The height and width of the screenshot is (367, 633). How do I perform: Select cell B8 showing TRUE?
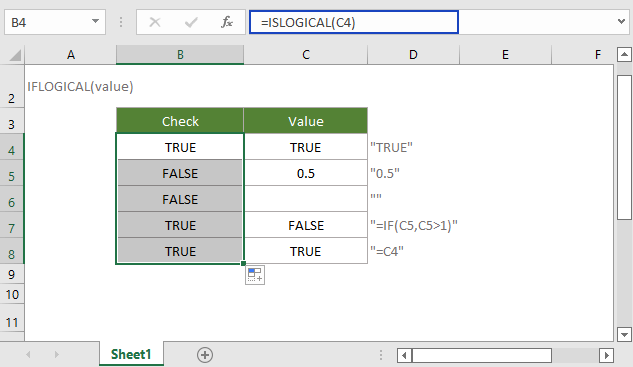[180, 251]
